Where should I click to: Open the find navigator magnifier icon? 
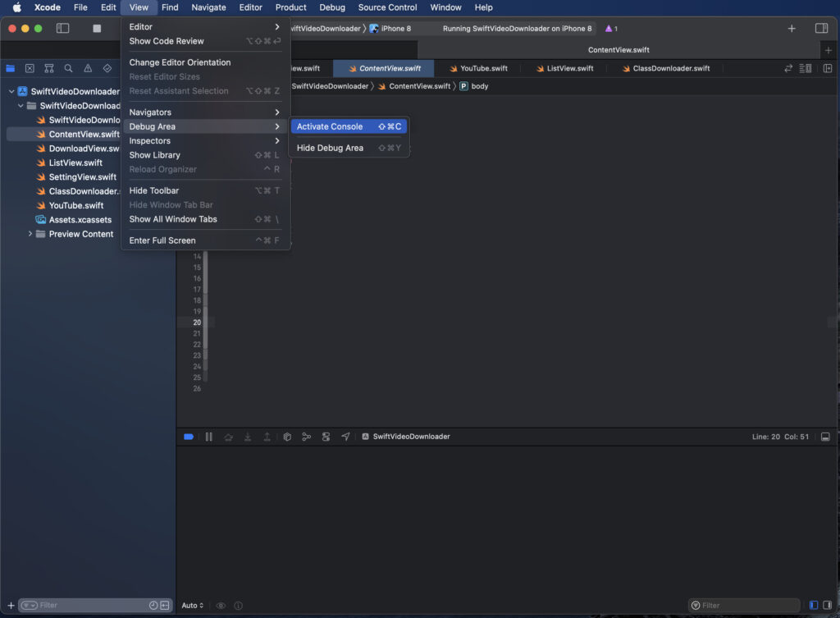point(69,68)
